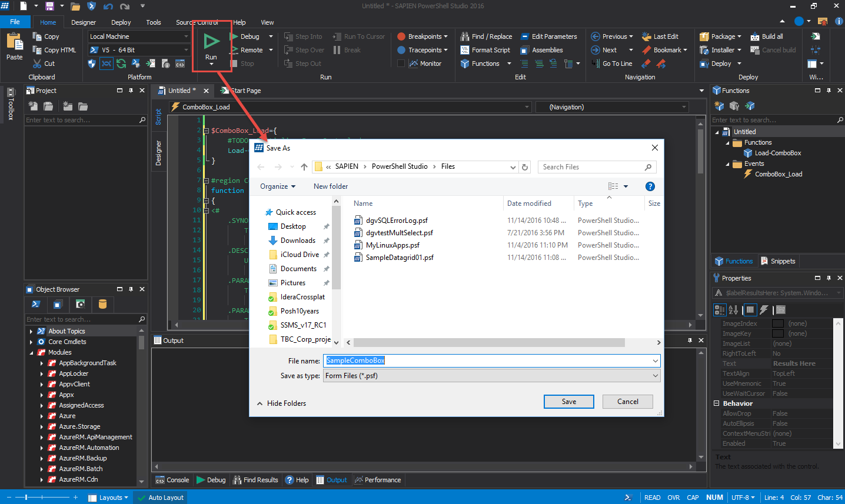Start Debug from the ribbon
The height and width of the screenshot is (504, 845).
(x=245, y=36)
